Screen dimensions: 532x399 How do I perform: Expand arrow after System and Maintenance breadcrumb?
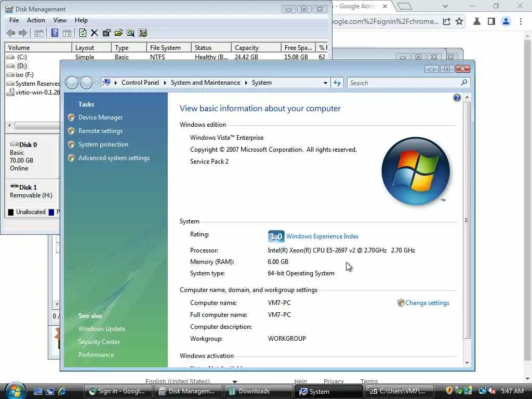click(x=246, y=83)
